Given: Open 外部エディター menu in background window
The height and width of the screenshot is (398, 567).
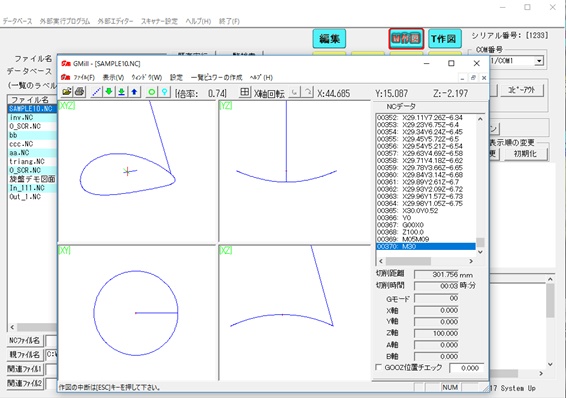Looking at the screenshot, I should [115, 21].
